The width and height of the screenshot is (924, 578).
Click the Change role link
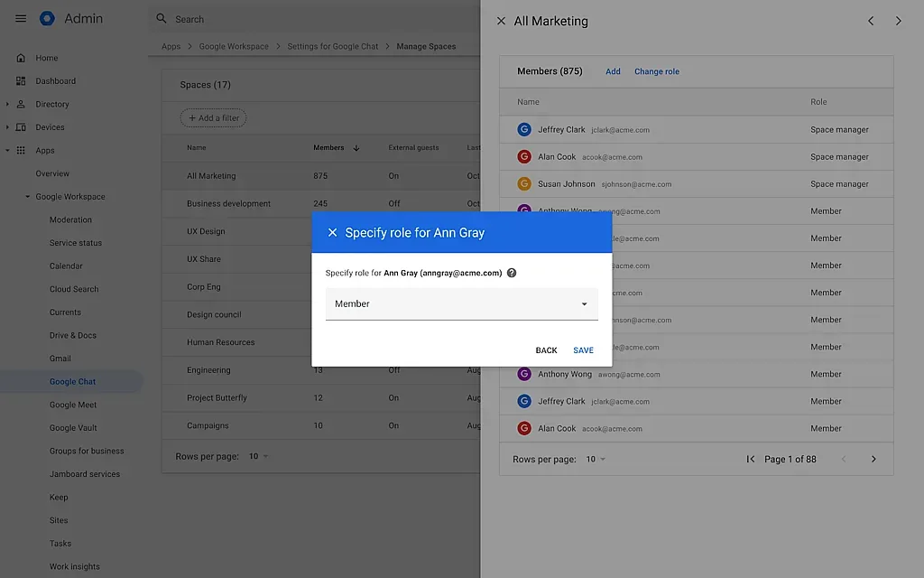(x=656, y=71)
